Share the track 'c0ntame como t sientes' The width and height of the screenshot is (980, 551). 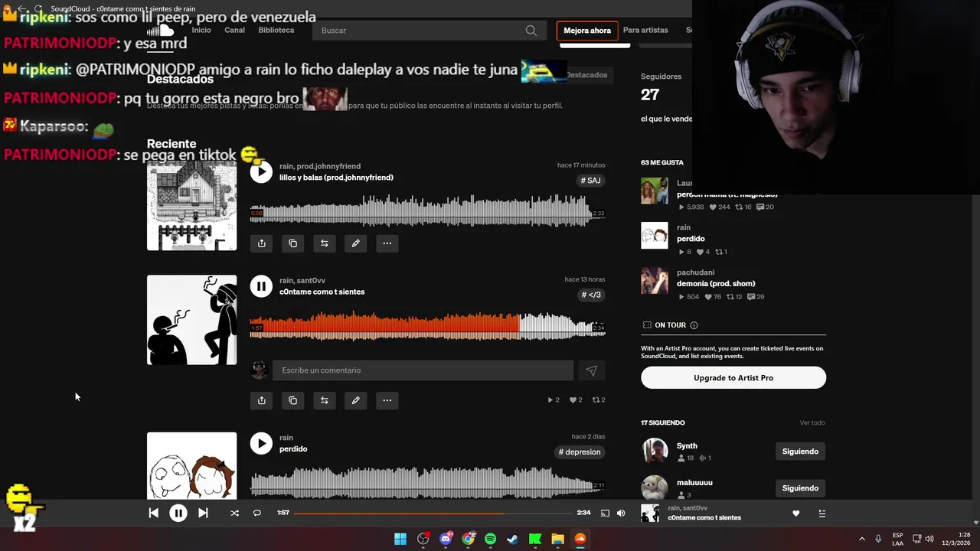tap(261, 400)
